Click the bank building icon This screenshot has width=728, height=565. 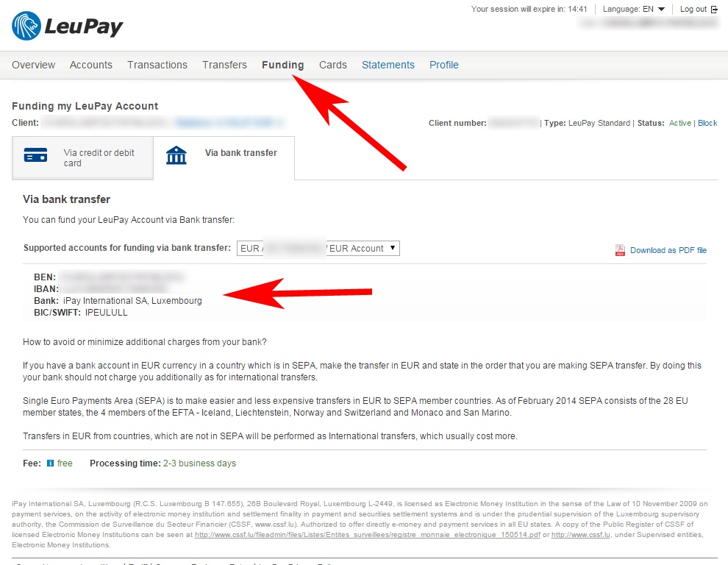click(x=176, y=155)
